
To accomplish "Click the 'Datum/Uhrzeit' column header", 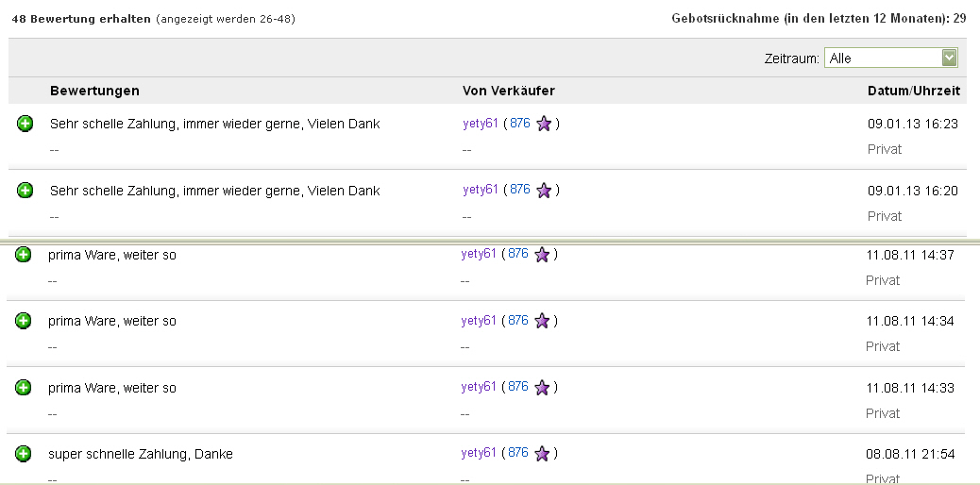I will (x=913, y=91).
